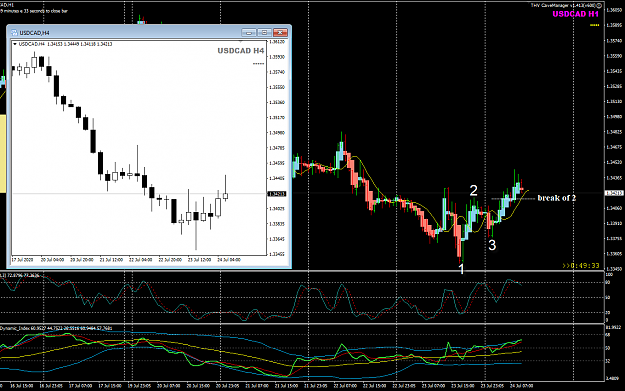Close the USDCAD,H4 chart window
The height and width of the screenshot is (391, 625).
(280, 32)
